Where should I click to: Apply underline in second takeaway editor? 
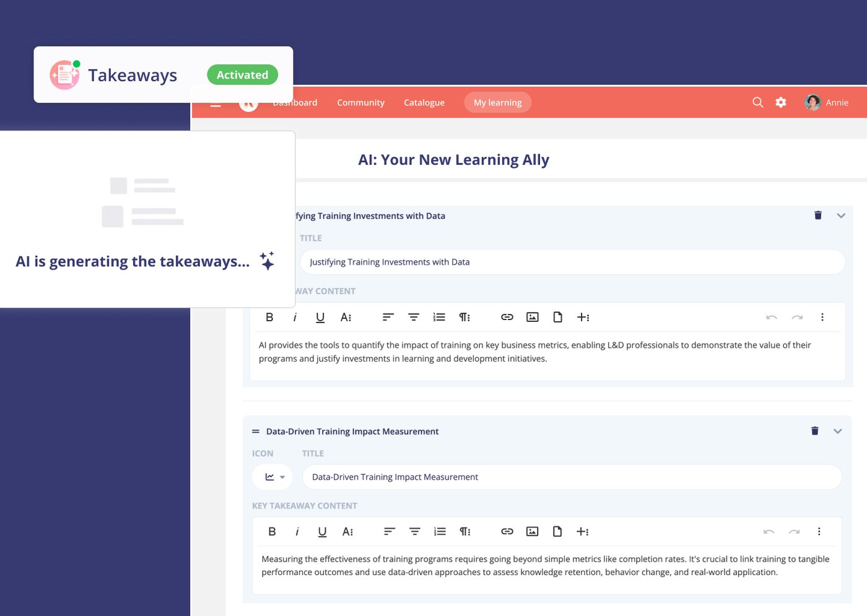click(322, 531)
